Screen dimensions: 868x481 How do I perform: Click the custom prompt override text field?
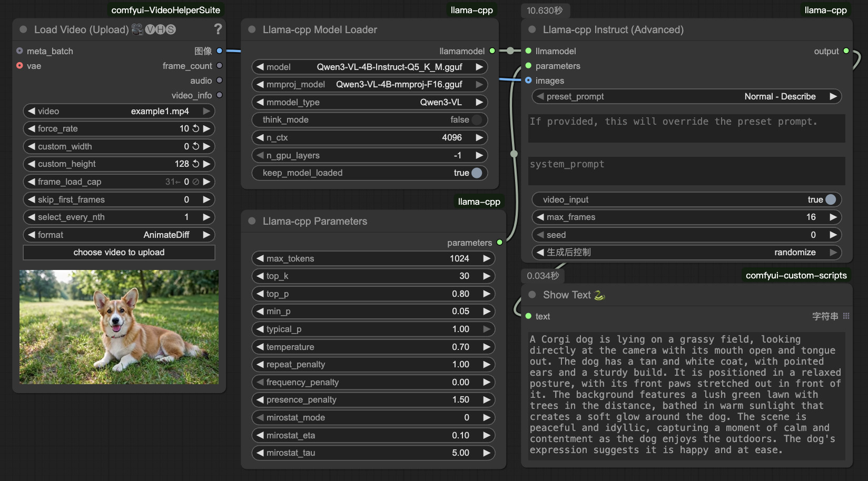coord(687,128)
